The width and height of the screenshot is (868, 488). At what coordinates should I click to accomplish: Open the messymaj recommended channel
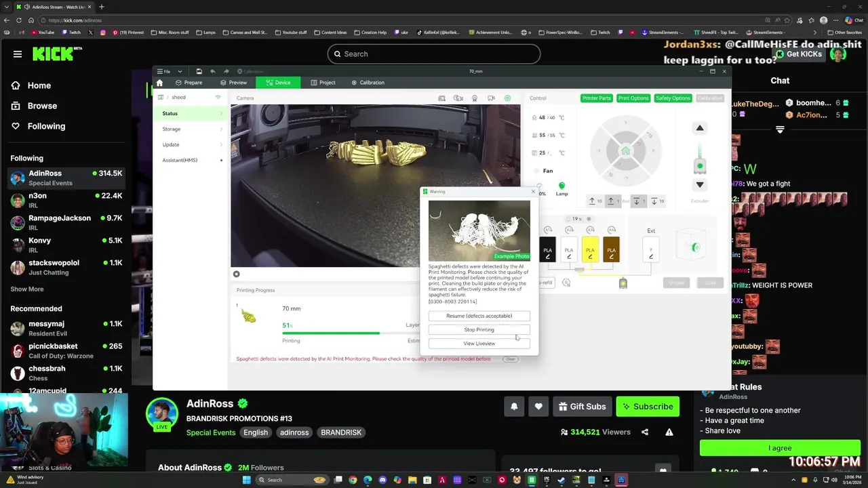click(66, 328)
